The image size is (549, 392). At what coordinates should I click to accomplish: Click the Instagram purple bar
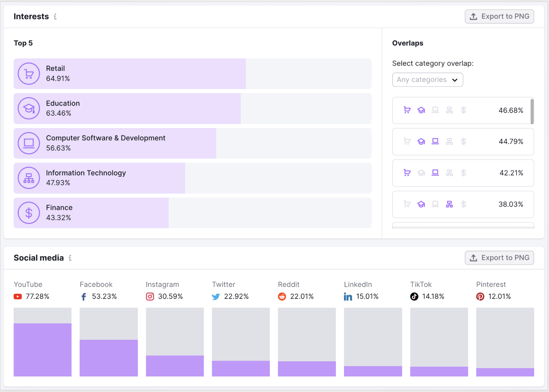pyautogui.click(x=175, y=366)
